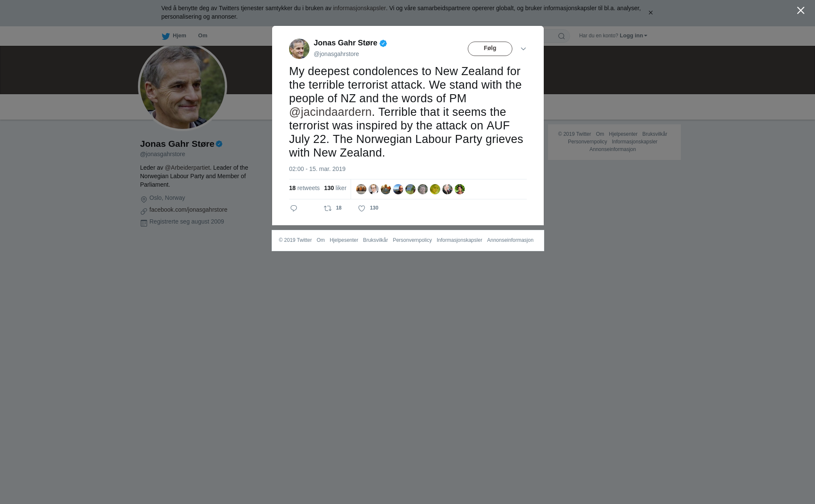Viewport: 815px width, 504px height.
Task: Open the @jacindaardern mention link
Action: (x=330, y=112)
